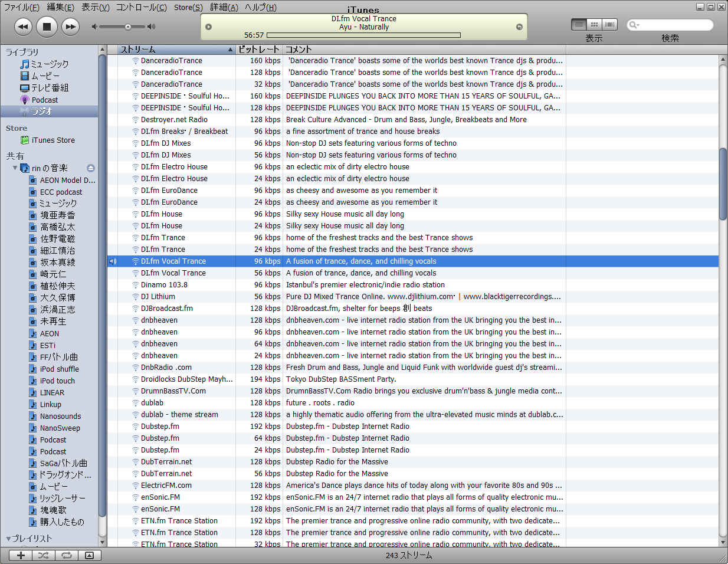Screen dimensions: 728x564
Task: Stop the playing radio stream
Action: point(47,26)
